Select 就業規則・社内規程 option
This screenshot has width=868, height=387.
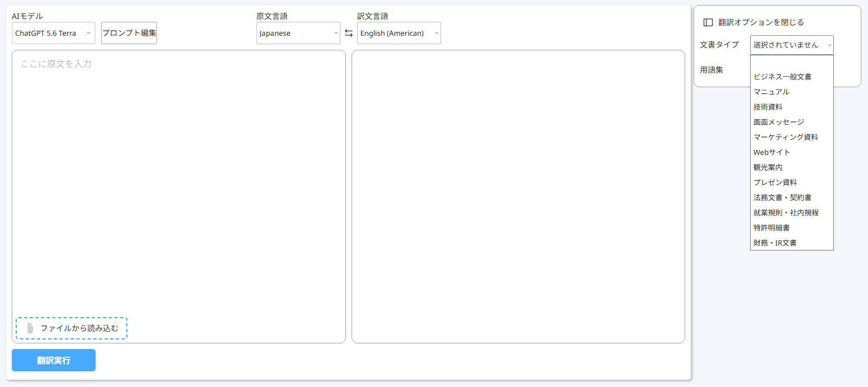pyautogui.click(x=792, y=213)
